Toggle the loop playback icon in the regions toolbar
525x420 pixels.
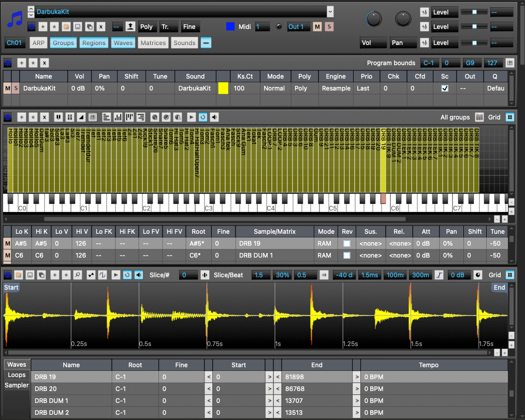[203, 117]
